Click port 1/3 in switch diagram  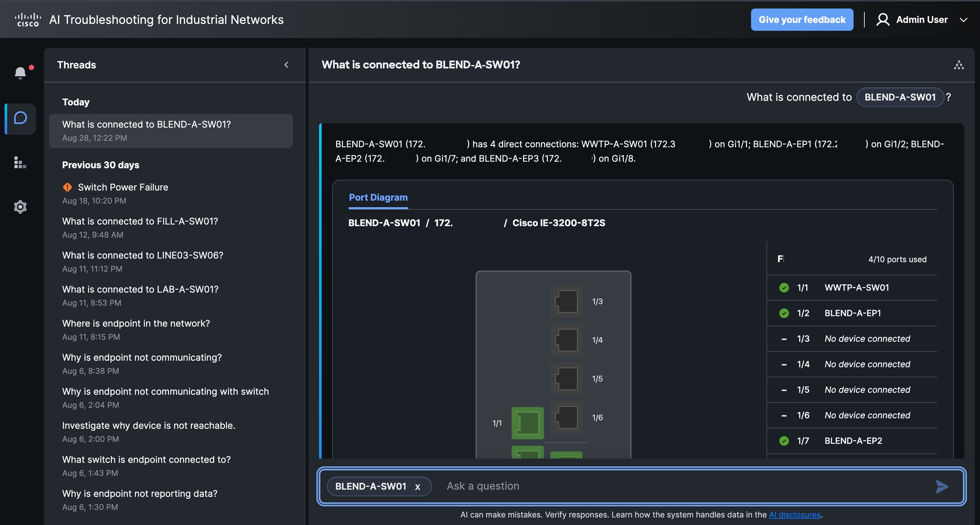[566, 301]
